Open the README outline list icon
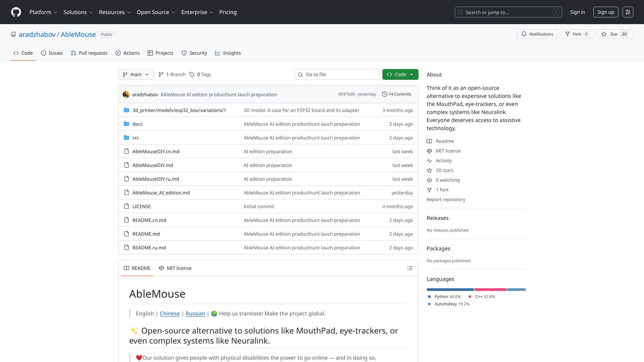Viewport: 644px width, 362px height. 410,268
